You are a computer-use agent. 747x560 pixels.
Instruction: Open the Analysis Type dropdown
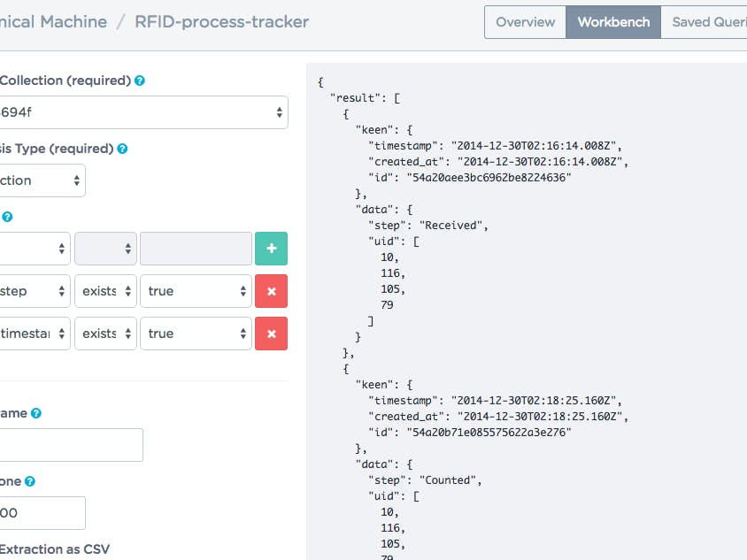tap(42, 180)
